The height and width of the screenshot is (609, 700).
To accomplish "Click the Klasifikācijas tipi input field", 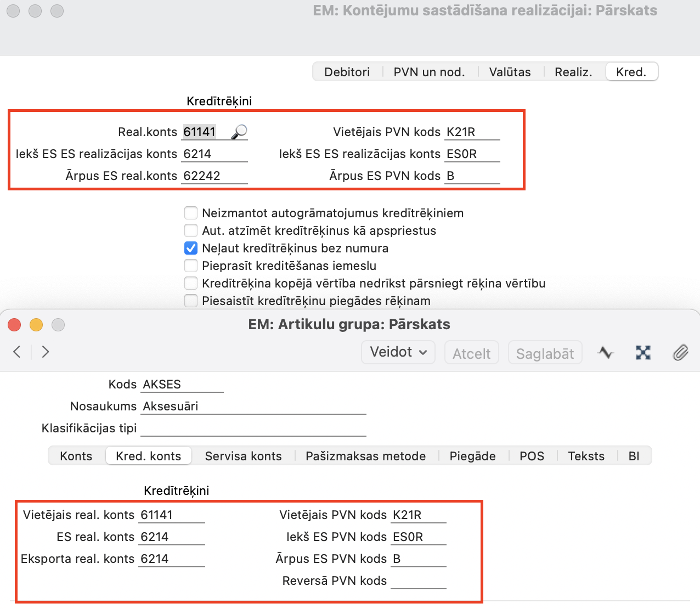I will coord(253,428).
